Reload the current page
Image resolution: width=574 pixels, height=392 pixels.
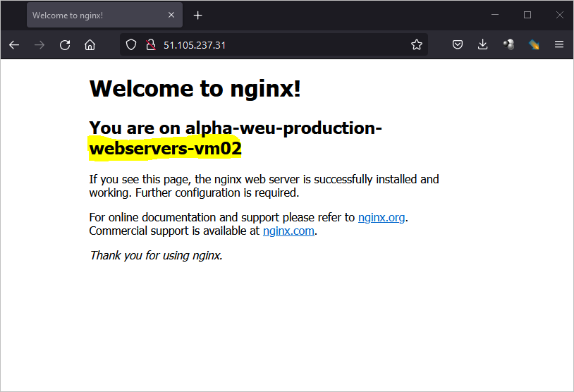pos(65,45)
